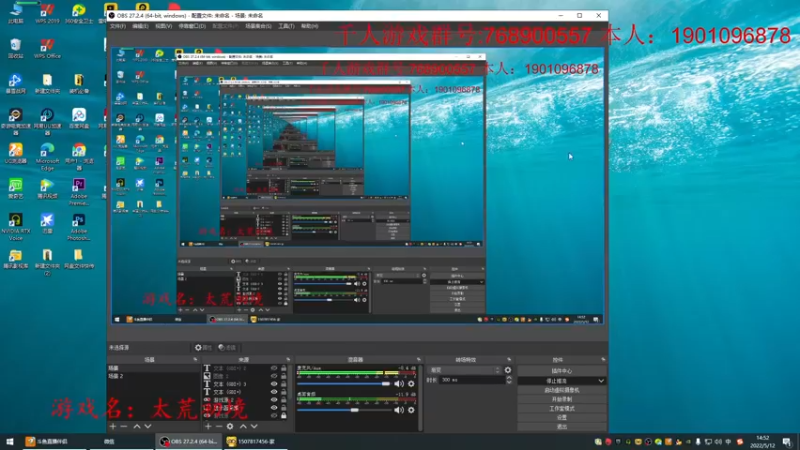The height and width of the screenshot is (450, 800).
Task: Expand the 停止推流 button dropdown arrow
Action: (601, 381)
